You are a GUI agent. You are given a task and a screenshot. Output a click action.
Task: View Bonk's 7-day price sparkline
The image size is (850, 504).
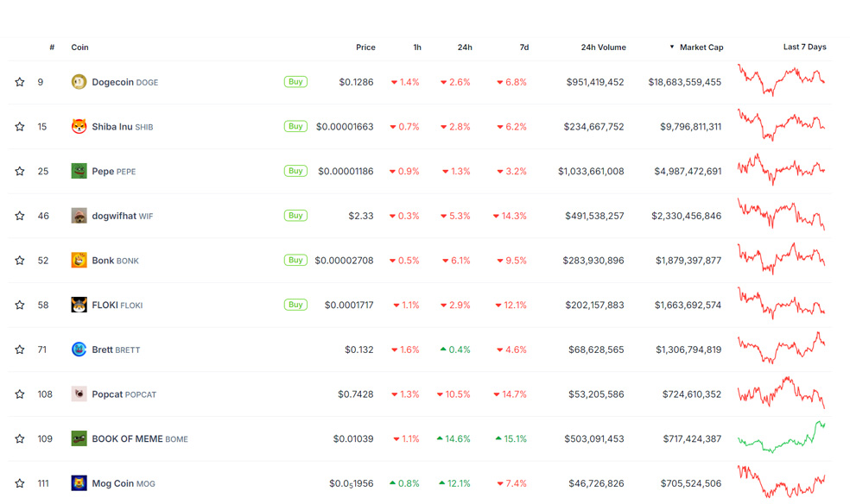click(x=781, y=259)
